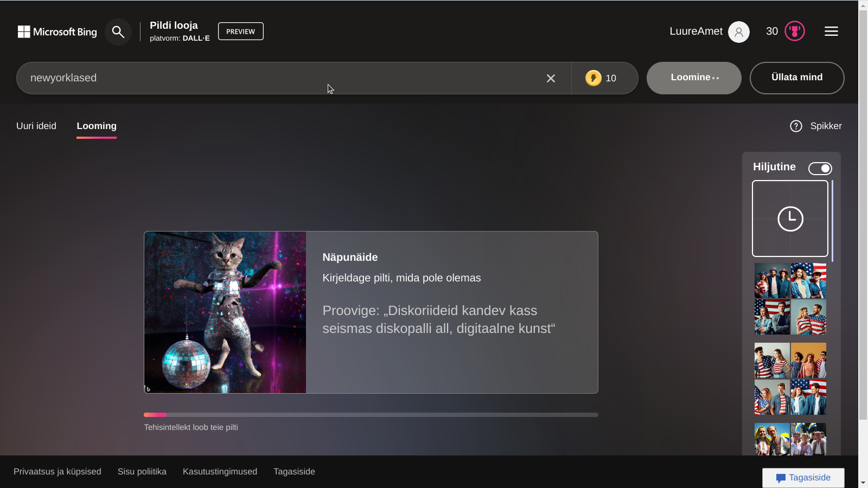The image size is (868, 488).
Task: Switch to the Uuri ideid tab
Action: [36, 126]
